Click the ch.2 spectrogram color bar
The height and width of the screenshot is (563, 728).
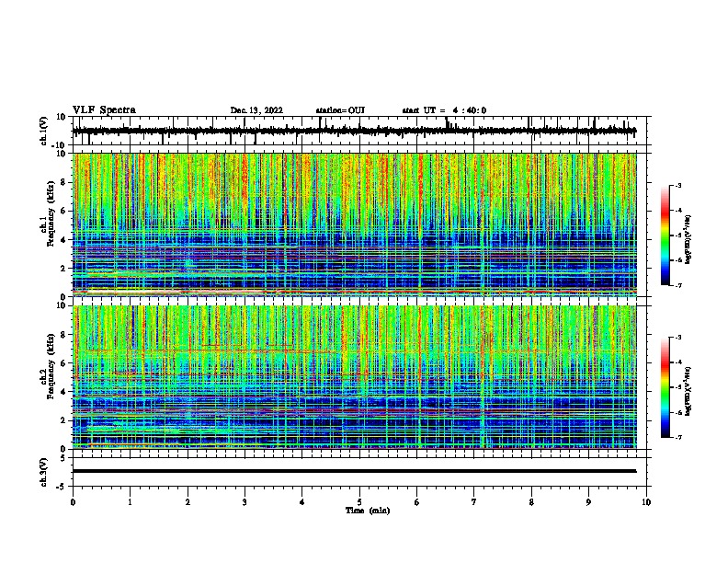coord(665,387)
